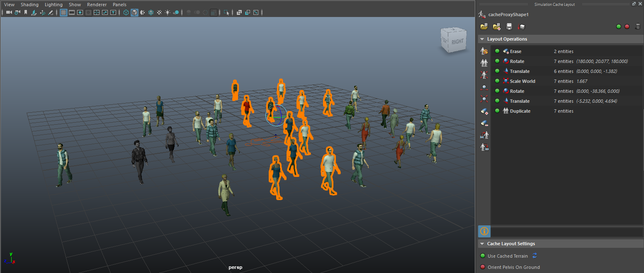Toggle X-Ray Active Components icon
The height and width of the screenshot is (273, 644).
pos(247,12)
